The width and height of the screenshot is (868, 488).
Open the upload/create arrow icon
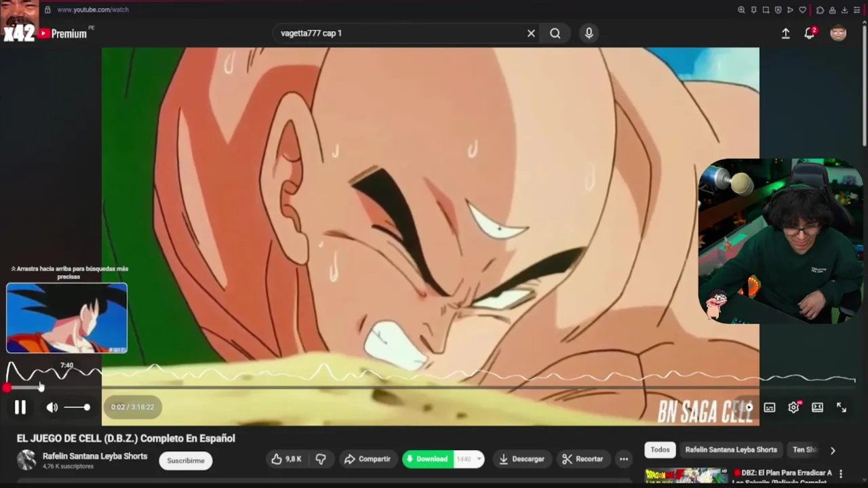[x=785, y=33]
